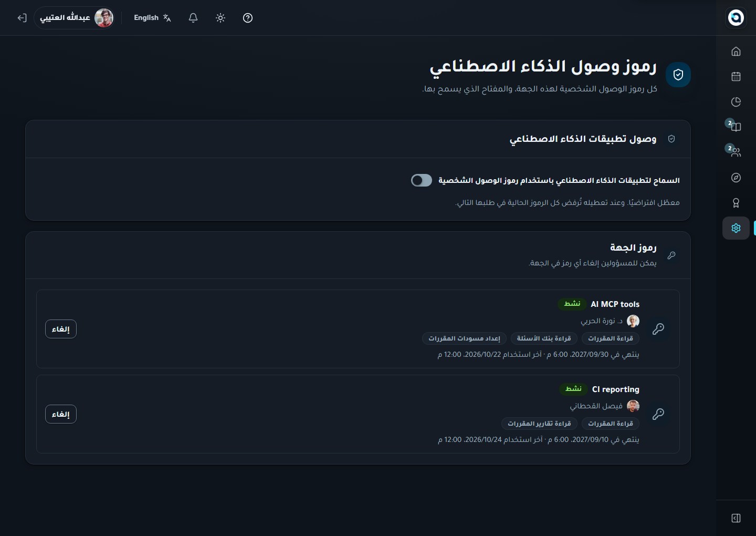Open the Home sidebar icon
Viewport: 756px width, 536px height.
[736, 51]
